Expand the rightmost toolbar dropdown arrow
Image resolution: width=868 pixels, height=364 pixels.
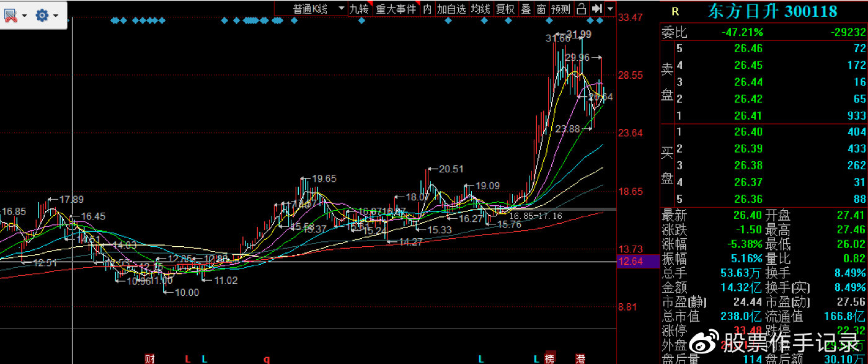point(611,9)
